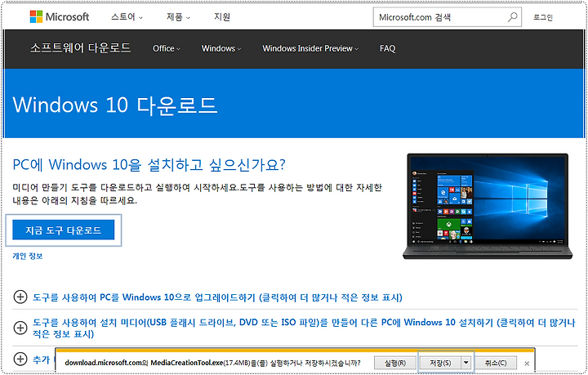Screen dimensions: 588x375
Task: Open the FAQ link
Action: (387, 48)
